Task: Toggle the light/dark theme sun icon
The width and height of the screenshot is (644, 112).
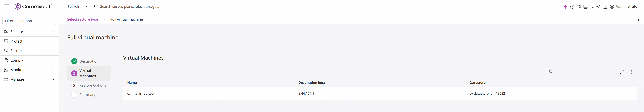Action: (598, 7)
